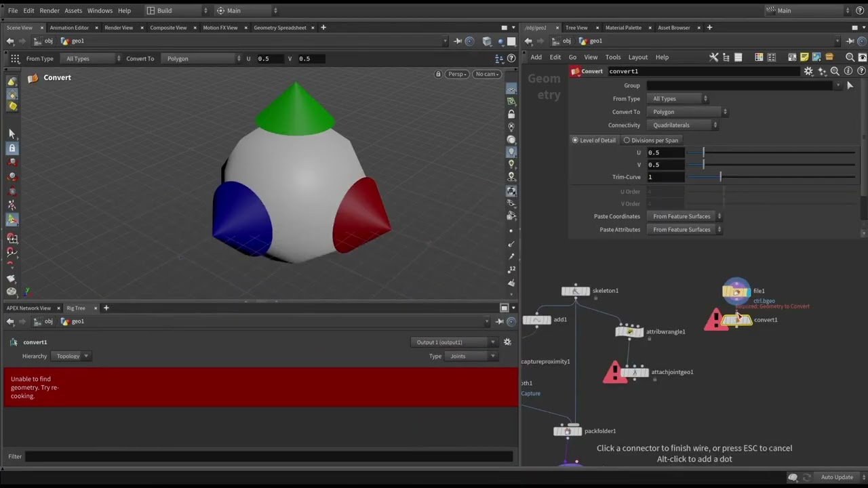Open network editor wrench tools icon

713,58
